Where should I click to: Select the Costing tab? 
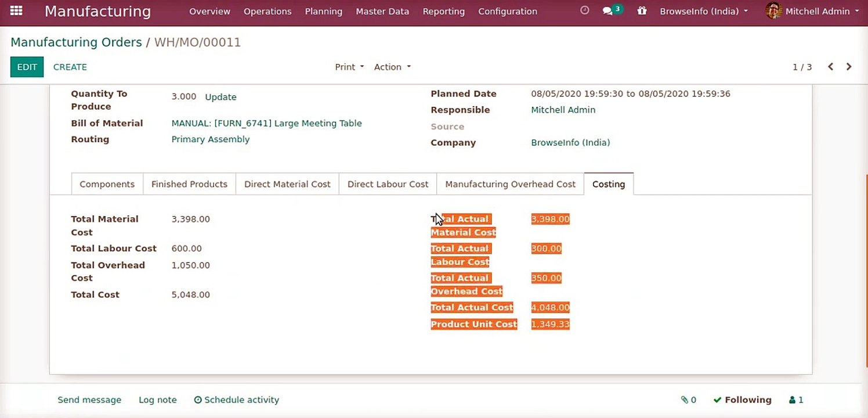(x=609, y=184)
